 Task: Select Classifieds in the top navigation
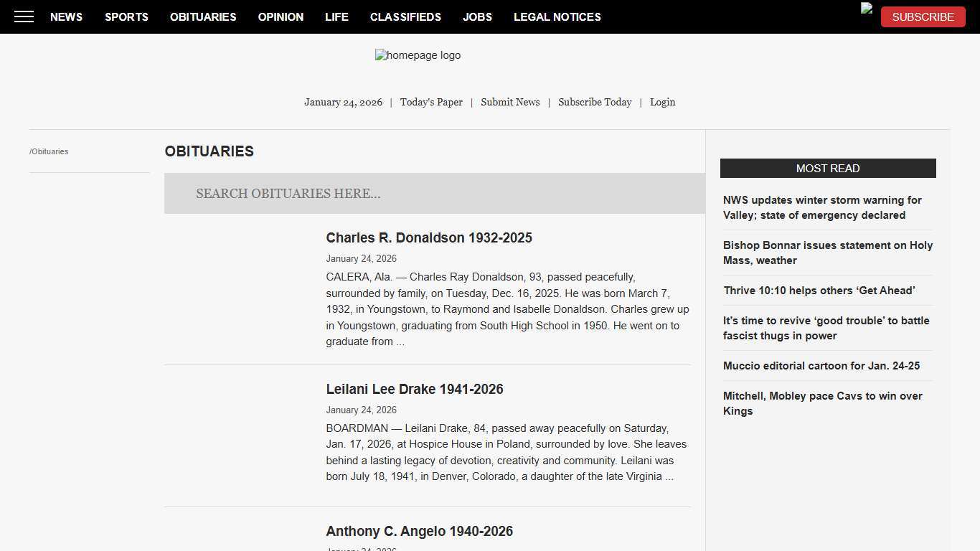[x=405, y=17]
